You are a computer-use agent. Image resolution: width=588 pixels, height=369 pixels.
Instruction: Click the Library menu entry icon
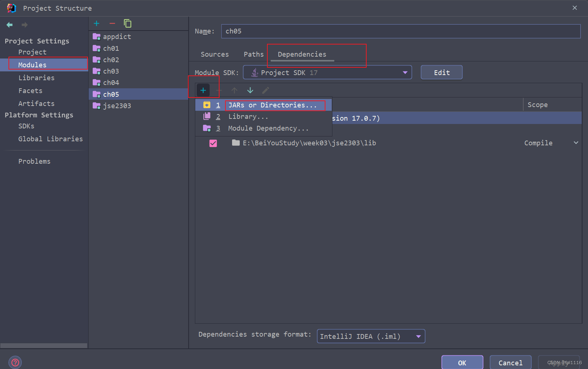(207, 116)
